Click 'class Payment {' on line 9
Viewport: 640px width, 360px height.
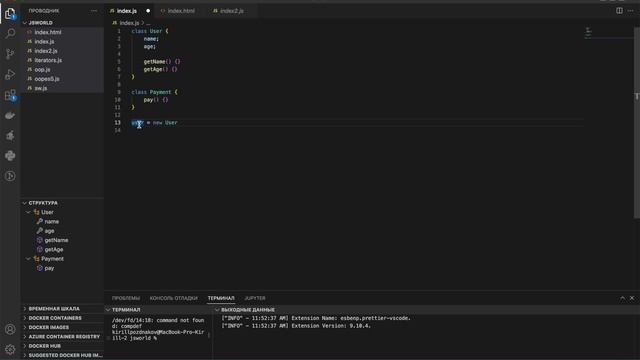(x=155, y=92)
